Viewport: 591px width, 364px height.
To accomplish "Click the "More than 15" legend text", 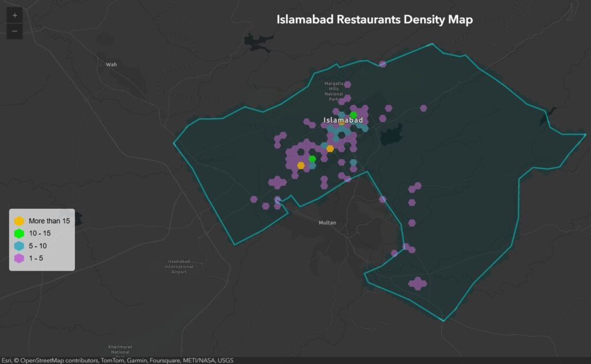I will 49,221.
